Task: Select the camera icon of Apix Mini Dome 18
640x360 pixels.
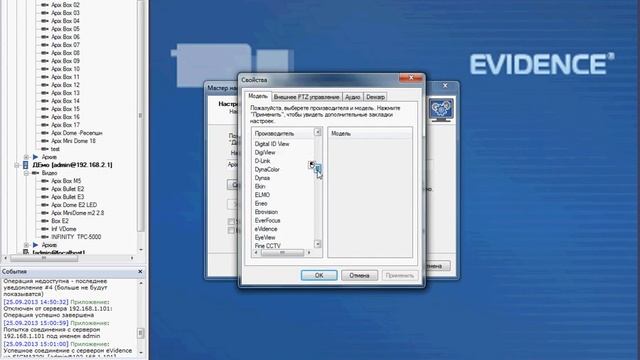Action: coord(44,141)
